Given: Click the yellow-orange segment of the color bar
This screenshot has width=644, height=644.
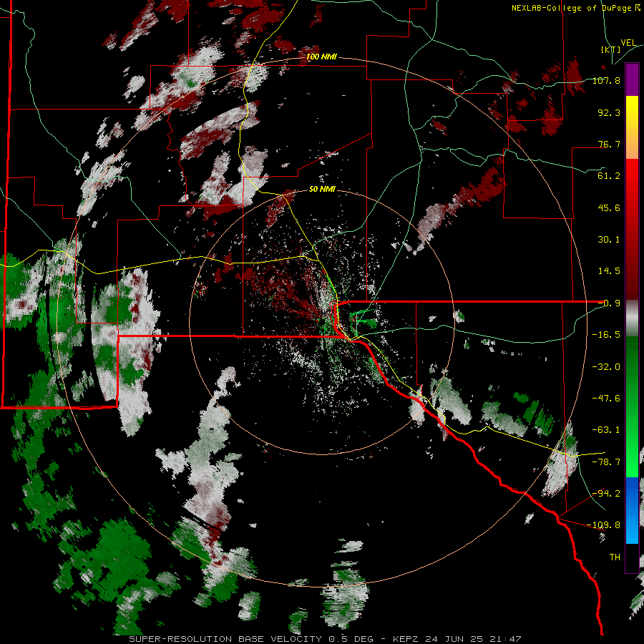Looking at the screenshot, I should click(632, 127).
